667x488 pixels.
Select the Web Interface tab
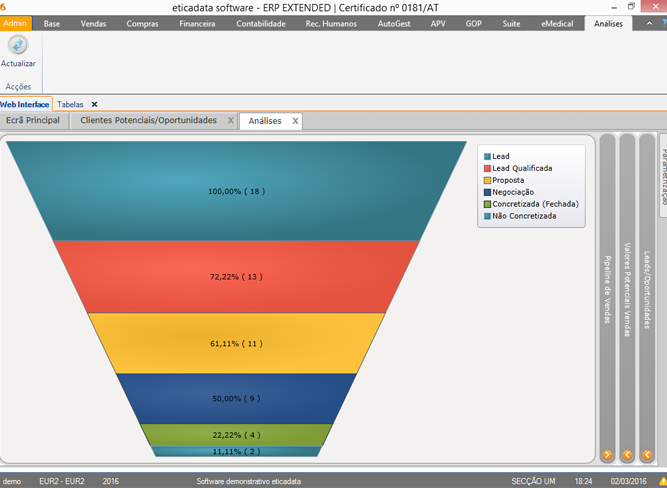[25, 104]
